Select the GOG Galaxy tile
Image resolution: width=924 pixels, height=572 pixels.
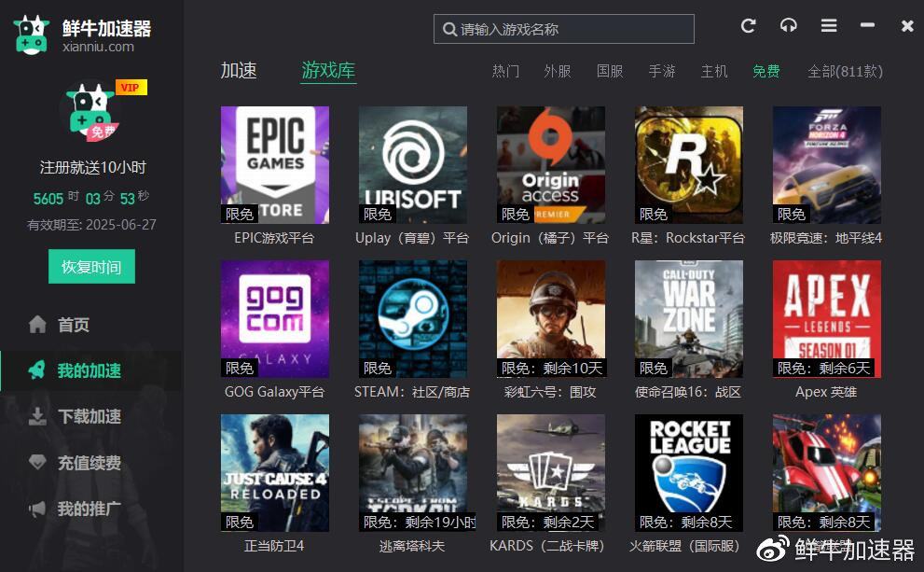pos(275,319)
